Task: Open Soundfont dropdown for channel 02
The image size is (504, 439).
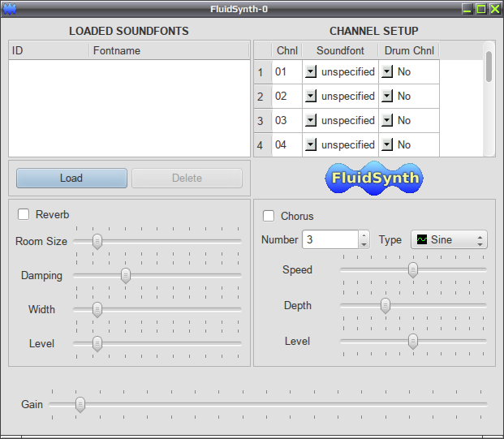Action: (311, 96)
